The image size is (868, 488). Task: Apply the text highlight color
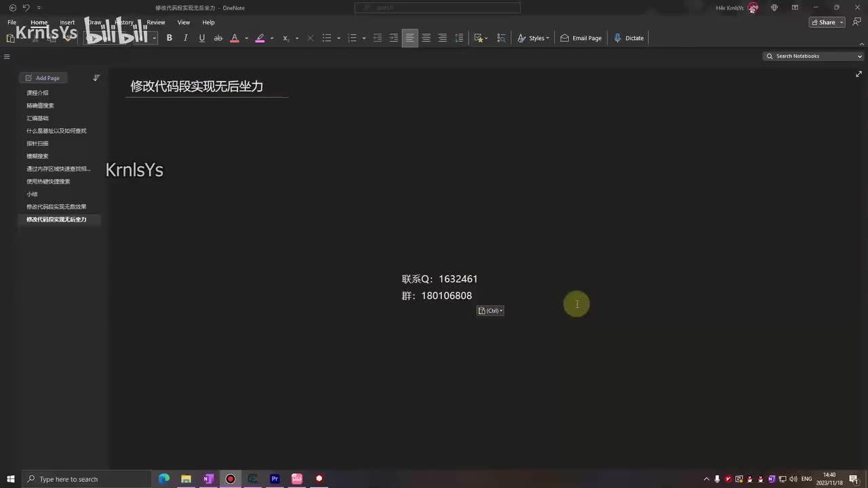click(260, 38)
